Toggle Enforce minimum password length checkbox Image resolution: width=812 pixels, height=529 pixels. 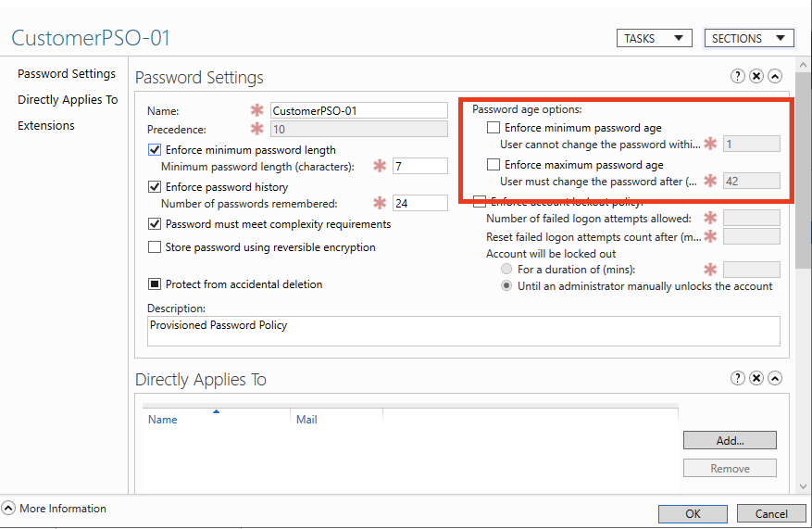[x=155, y=150]
